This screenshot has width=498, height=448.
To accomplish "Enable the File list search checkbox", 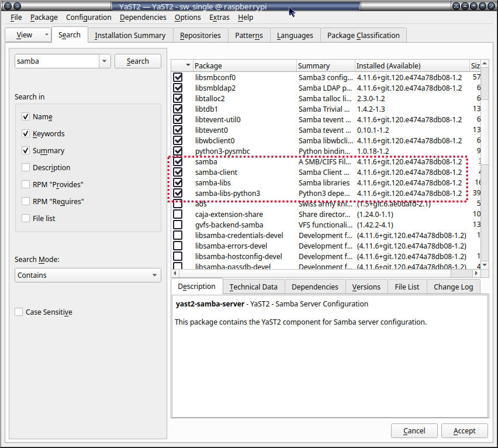I will point(26,219).
